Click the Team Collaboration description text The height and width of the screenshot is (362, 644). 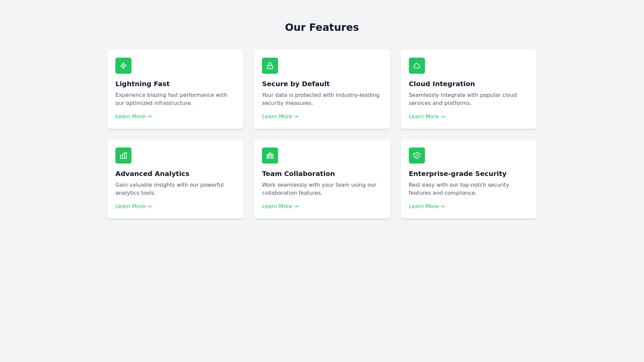319,189
